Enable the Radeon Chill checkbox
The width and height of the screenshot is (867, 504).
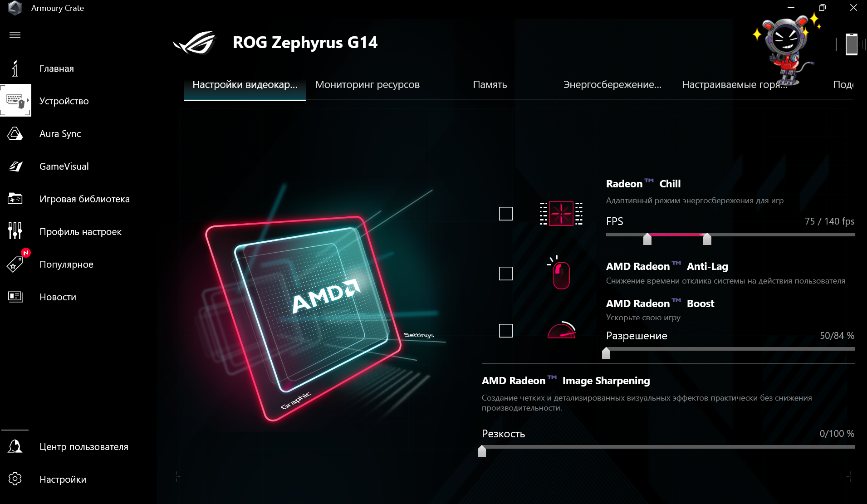[x=506, y=214]
